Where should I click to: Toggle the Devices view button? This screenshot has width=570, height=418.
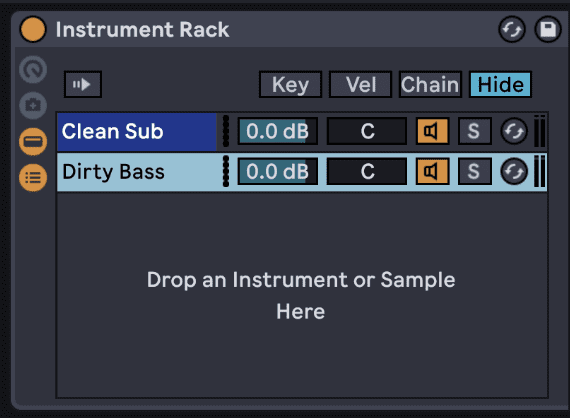tap(33, 141)
